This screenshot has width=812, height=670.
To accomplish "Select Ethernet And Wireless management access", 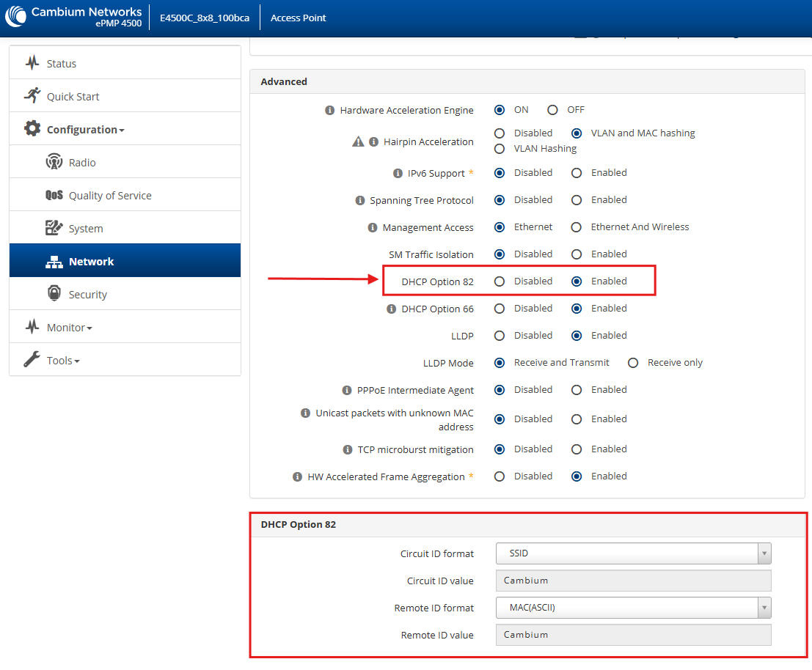I will [x=576, y=227].
